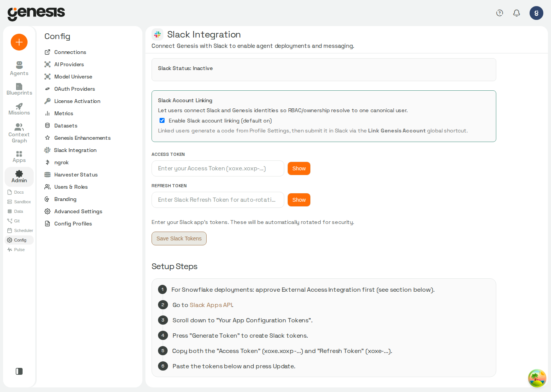Click the orange plus create button
551x392 pixels.
coord(19,42)
